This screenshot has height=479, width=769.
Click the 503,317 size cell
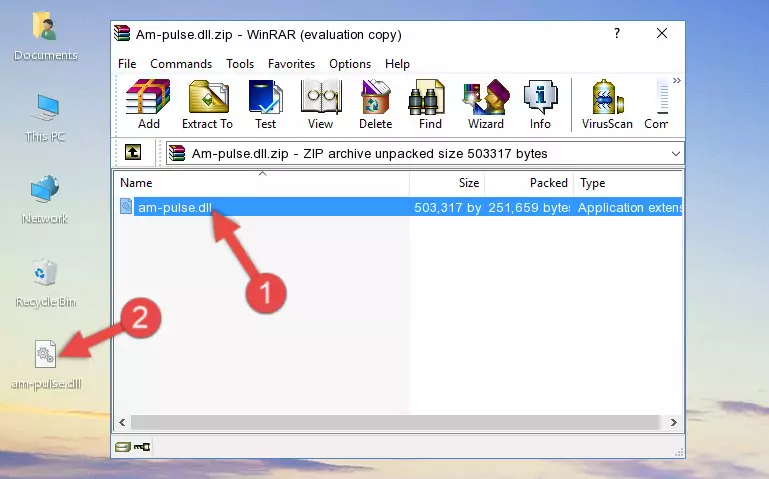point(447,207)
